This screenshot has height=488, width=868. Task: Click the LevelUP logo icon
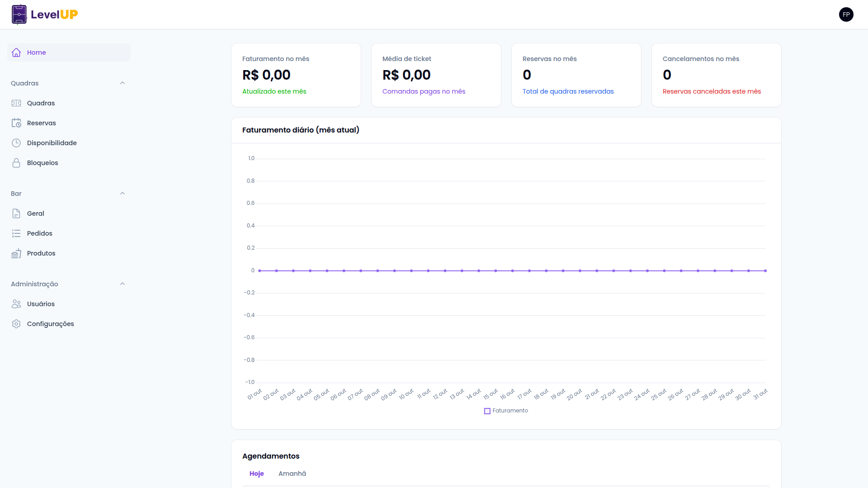19,14
